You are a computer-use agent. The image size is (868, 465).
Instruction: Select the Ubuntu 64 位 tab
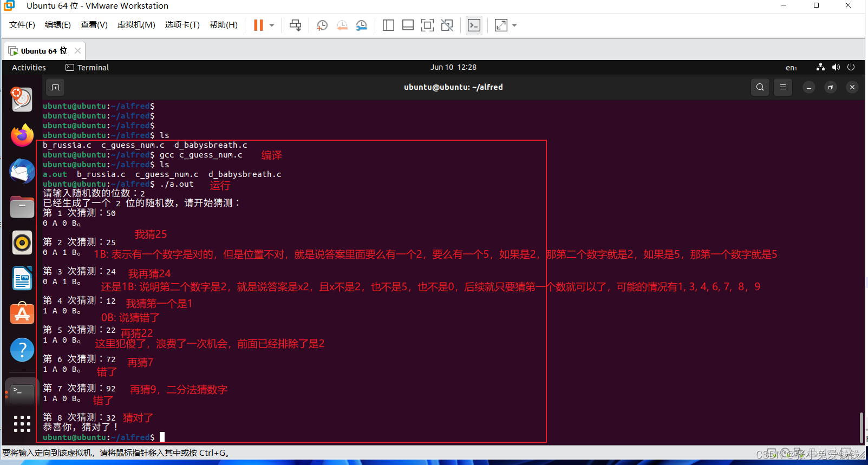pyautogui.click(x=44, y=51)
